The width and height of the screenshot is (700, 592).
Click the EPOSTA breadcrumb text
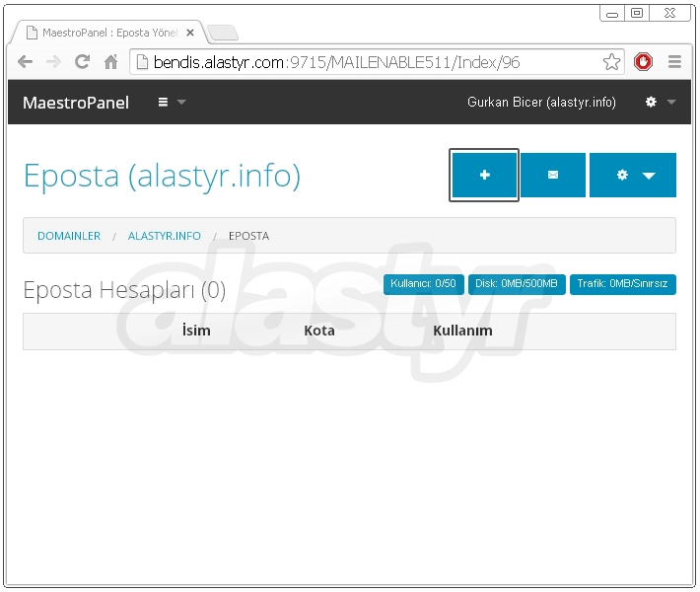(x=248, y=236)
